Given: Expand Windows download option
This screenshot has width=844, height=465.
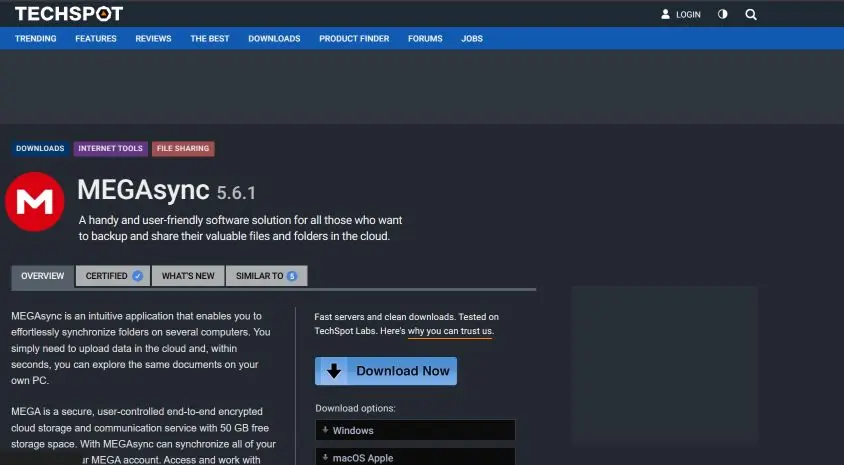Looking at the screenshot, I should [415, 430].
